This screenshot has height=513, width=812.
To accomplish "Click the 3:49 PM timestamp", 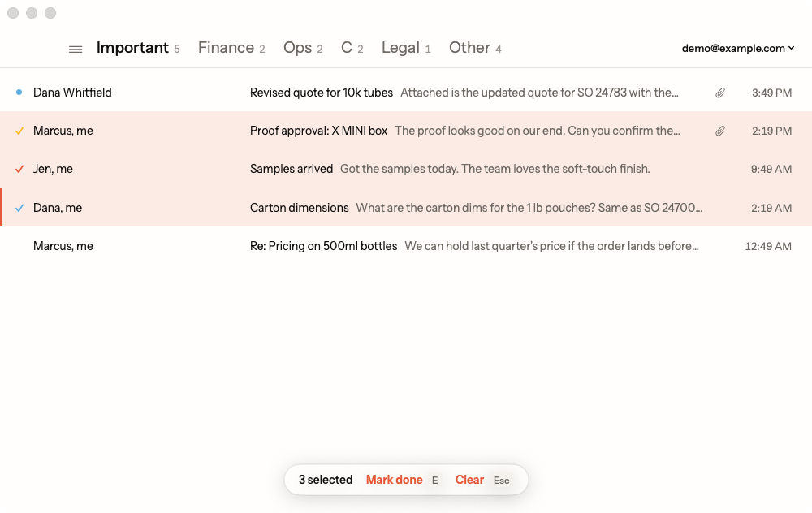I will 771,93.
